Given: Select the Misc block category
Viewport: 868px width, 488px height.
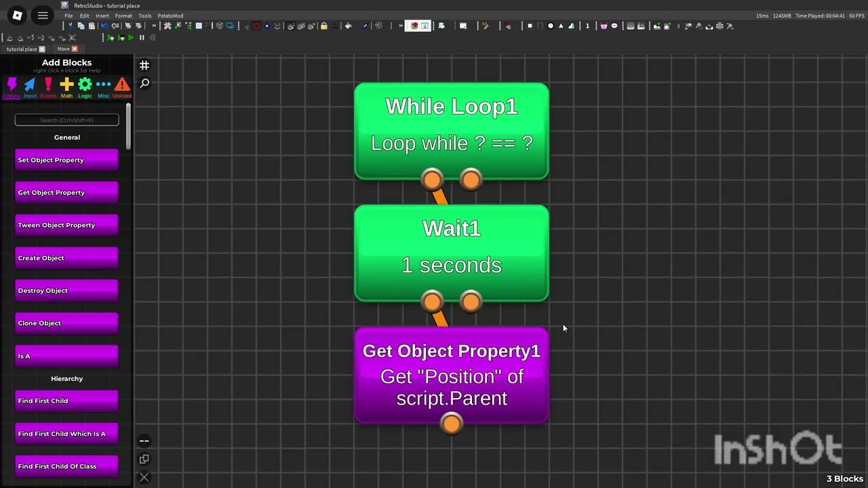Looking at the screenshot, I should 103,87.
